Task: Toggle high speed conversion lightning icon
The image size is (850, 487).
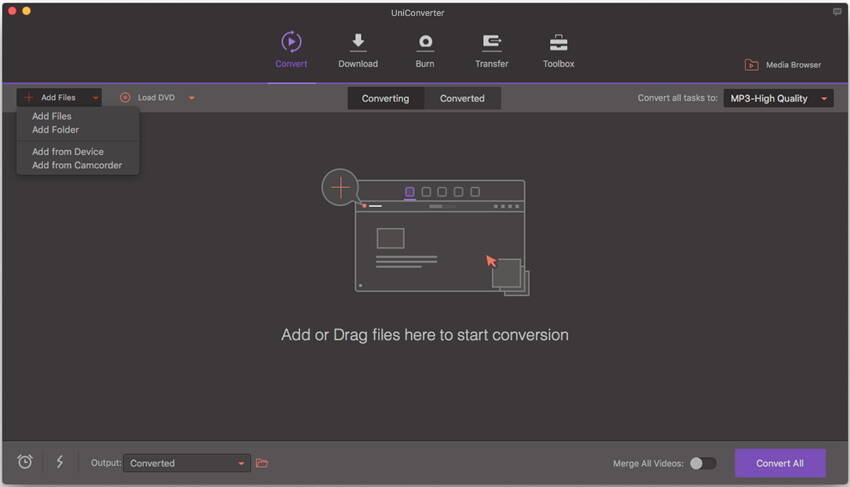Action: 60,462
